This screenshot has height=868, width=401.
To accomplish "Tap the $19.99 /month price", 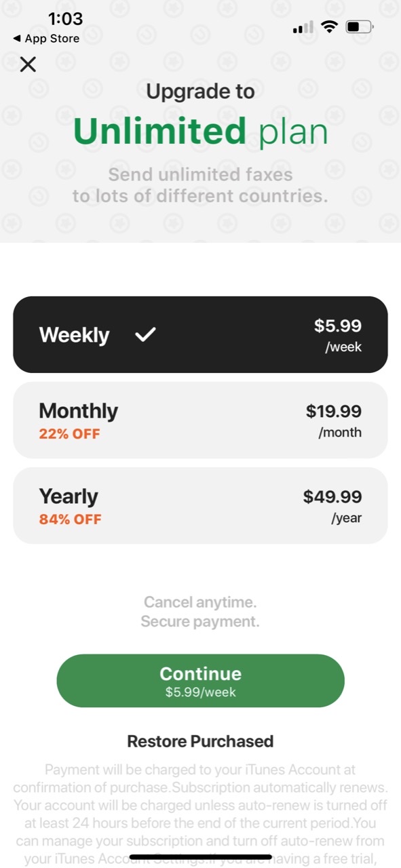I will pyautogui.click(x=334, y=420).
